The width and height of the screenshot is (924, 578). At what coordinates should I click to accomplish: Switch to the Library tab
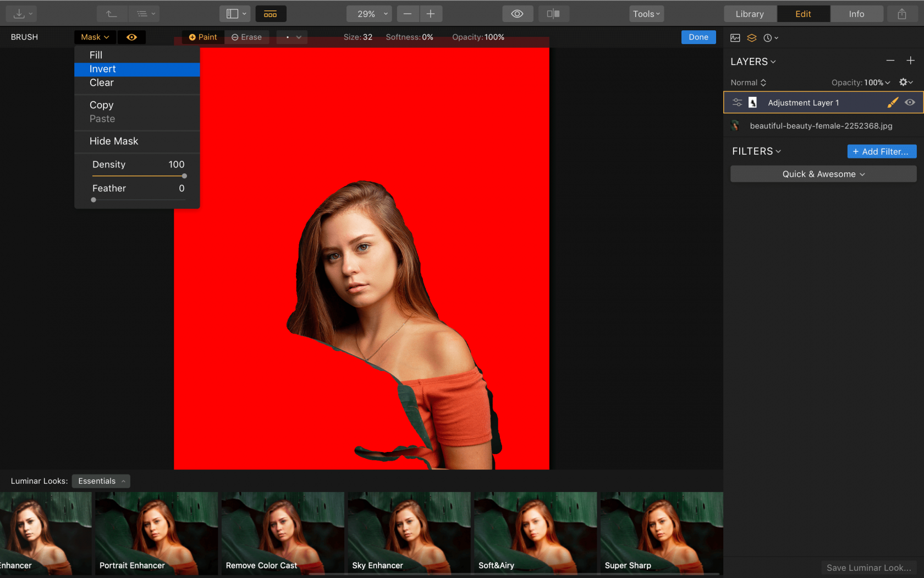pyautogui.click(x=750, y=13)
